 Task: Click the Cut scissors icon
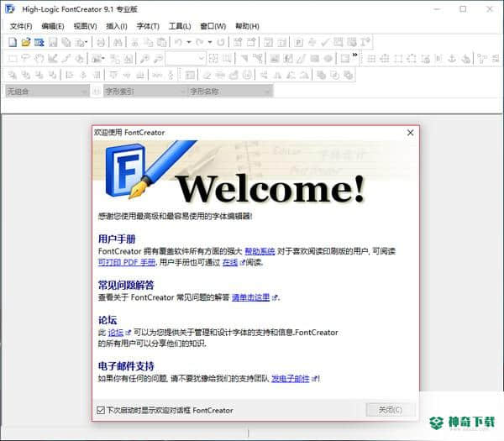[134, 42]
